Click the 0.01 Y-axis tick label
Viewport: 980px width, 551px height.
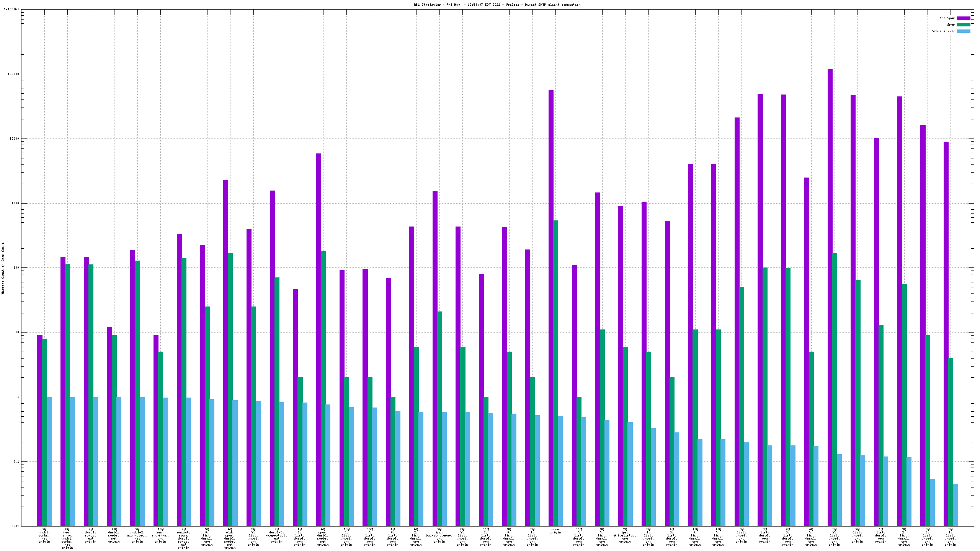[x=15, y=526]
